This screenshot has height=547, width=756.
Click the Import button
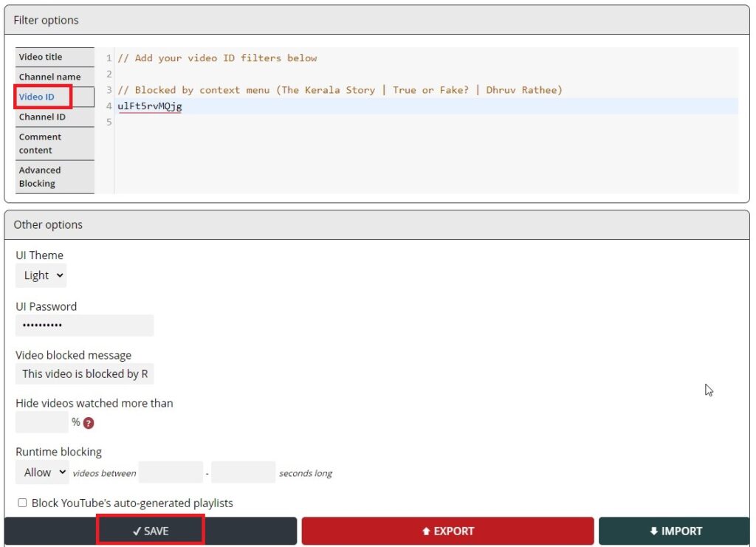point(674,531)
